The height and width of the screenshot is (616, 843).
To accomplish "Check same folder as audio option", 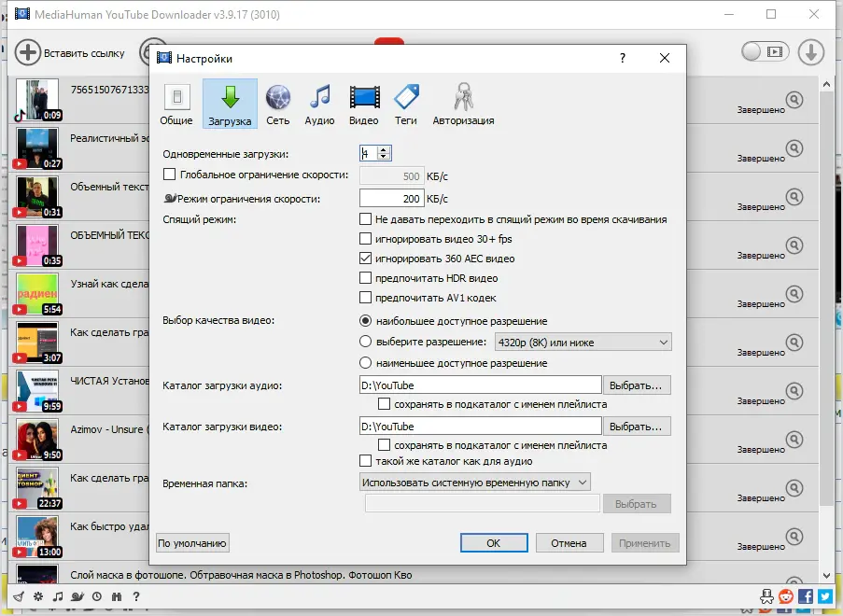I will [x=365, y=461].
